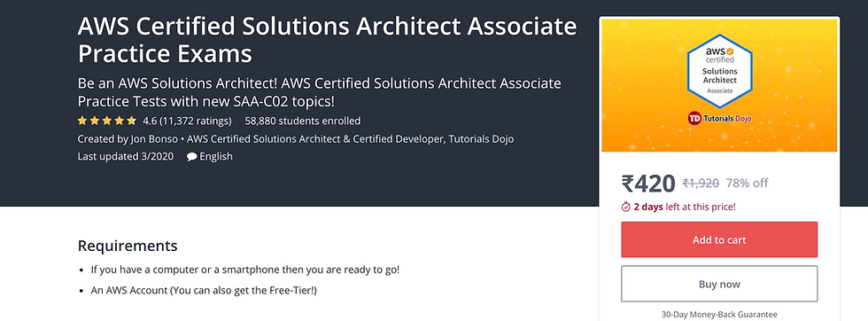Click the AWS certified hexagon badge

pyautogui.click(x=719, y=70)
